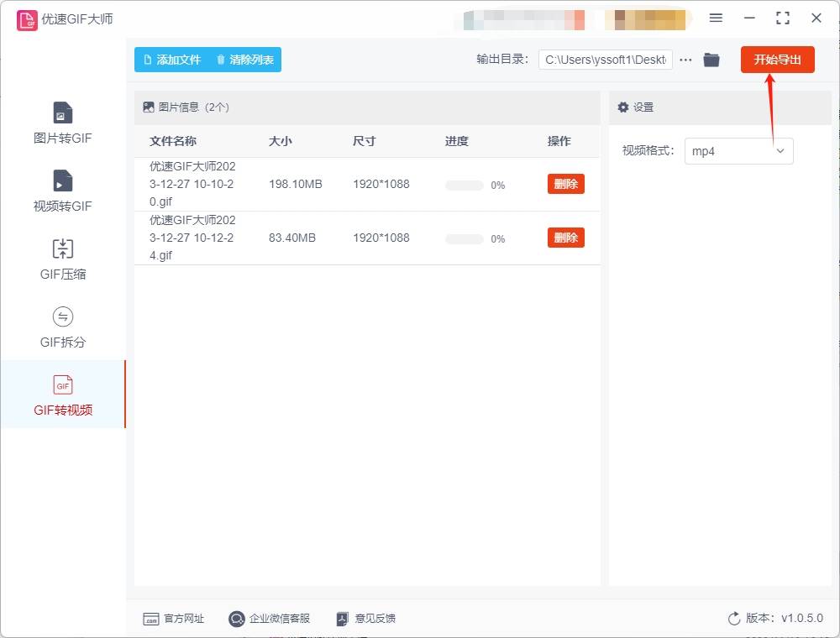This screenshot has width=840, height=638.
Task: Click the ... button beside output directory
Action: coord(685,60)
